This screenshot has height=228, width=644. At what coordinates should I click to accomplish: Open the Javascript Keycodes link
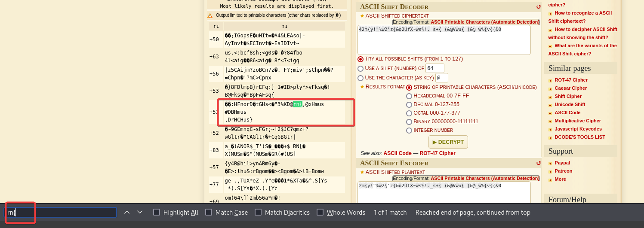(578, 129)
